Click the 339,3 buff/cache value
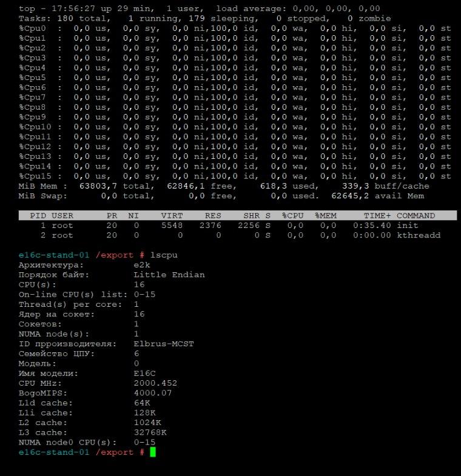This screenshot has width=461, height=476. (355, 186)
